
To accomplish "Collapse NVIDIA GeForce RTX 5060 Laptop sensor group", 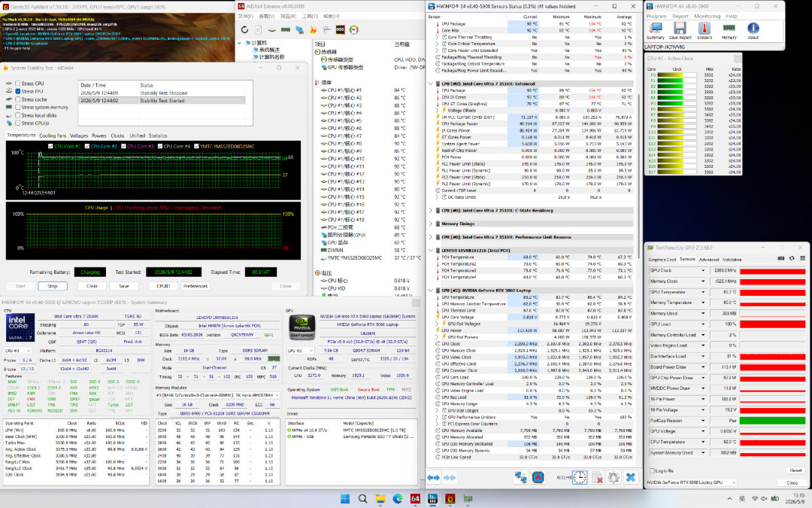I will tap(430, 291).
